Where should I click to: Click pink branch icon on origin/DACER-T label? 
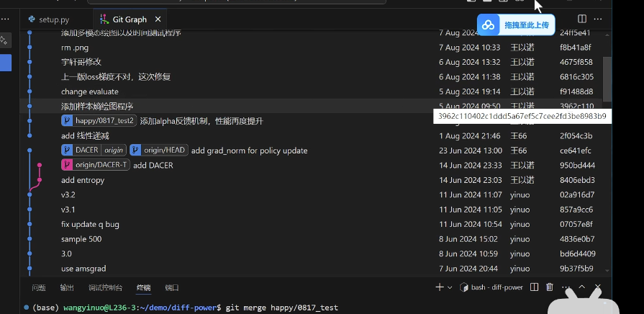[x=67, y=165]
